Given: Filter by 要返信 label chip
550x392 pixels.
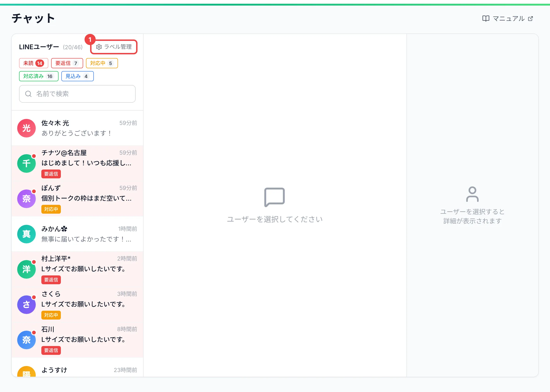Looking at the screenshot, I should [67, 63].
